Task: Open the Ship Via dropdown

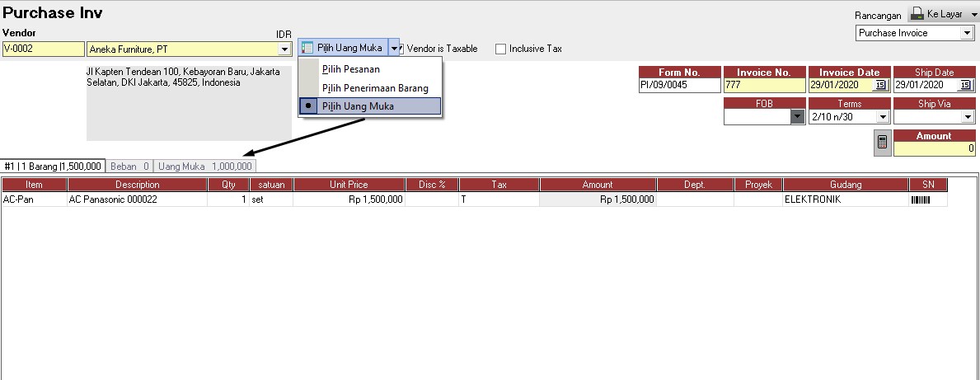Action: coord(968,117)
